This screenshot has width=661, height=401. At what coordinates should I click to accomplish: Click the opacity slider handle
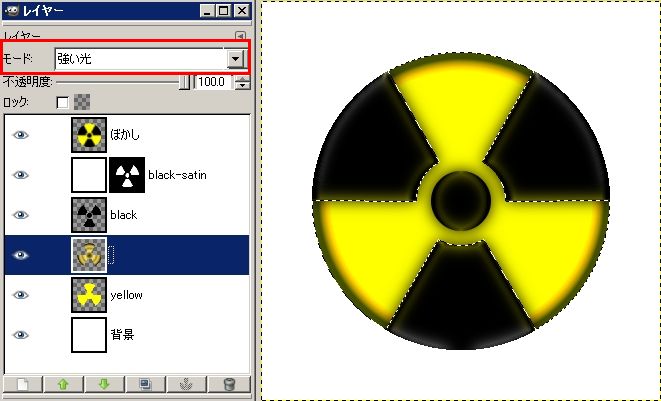click(184, 82)
